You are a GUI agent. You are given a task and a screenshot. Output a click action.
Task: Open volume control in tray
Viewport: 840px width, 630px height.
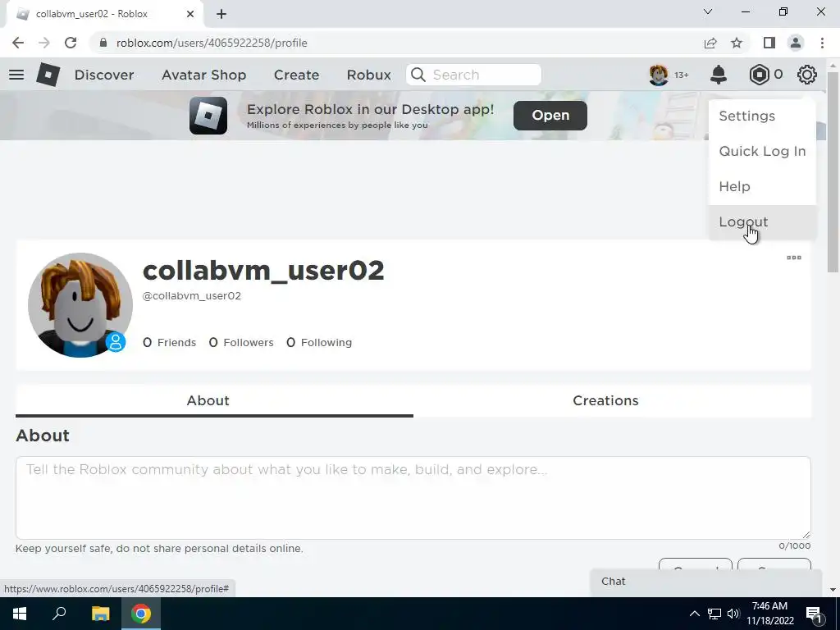click(733, 614)
